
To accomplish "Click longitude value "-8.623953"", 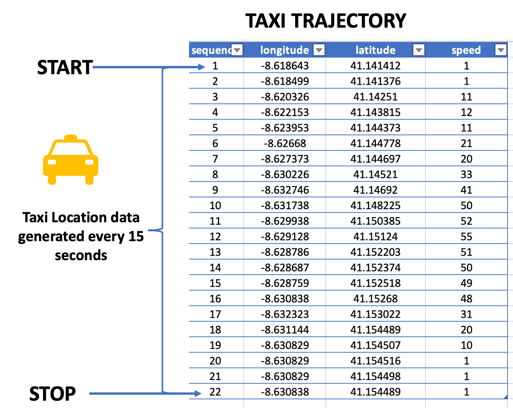I will [285, 128].
